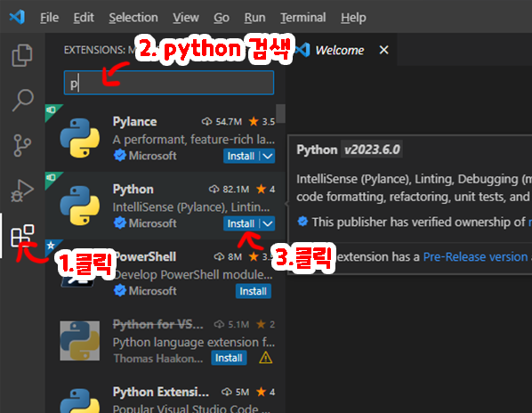Image resolution: width=532 pixels, height=413 pixels.
Task: Click the extensions list scrollbar thumb
Action: click(280, 113)
